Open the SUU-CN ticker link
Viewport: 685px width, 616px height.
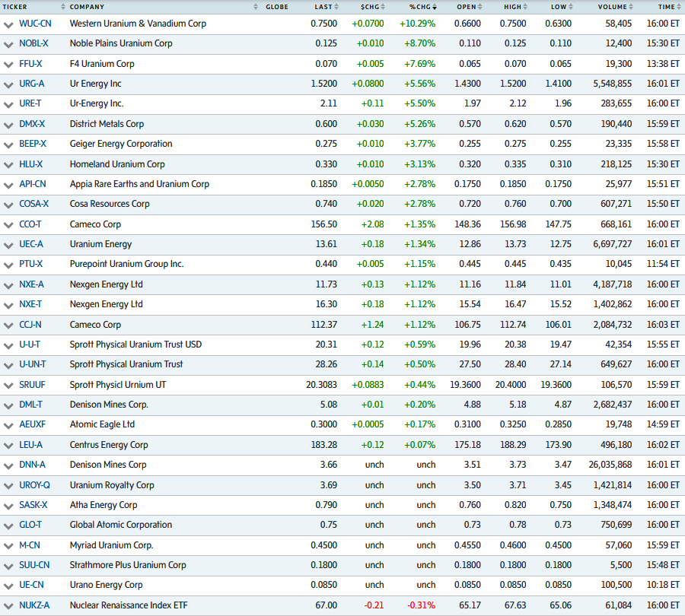point(34,565)
